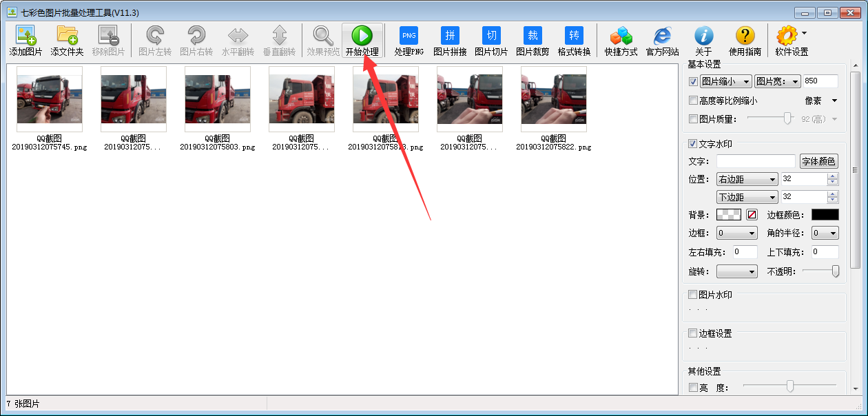Click the 文字 watermark text field
The image size is (868, 416).
756,161
